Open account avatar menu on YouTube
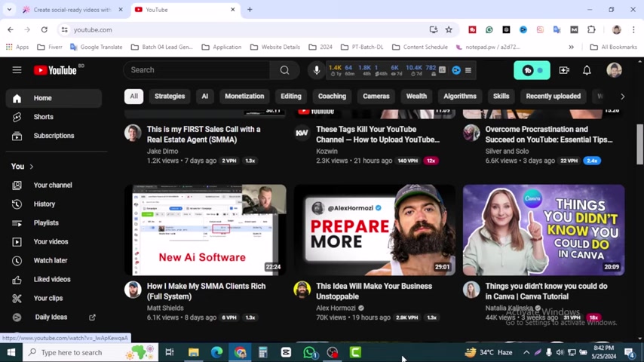The width and height of the screenshot is (644, 362). click(614, 70)
